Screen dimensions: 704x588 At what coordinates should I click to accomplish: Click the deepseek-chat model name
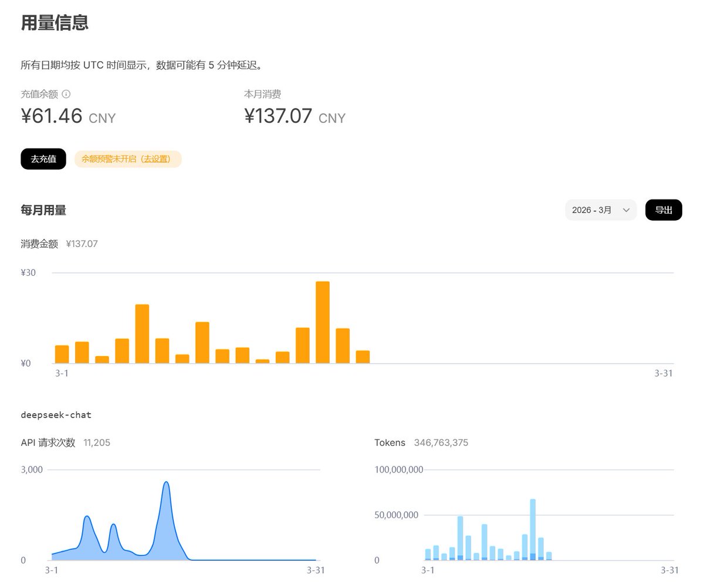(x=56, y=415)
